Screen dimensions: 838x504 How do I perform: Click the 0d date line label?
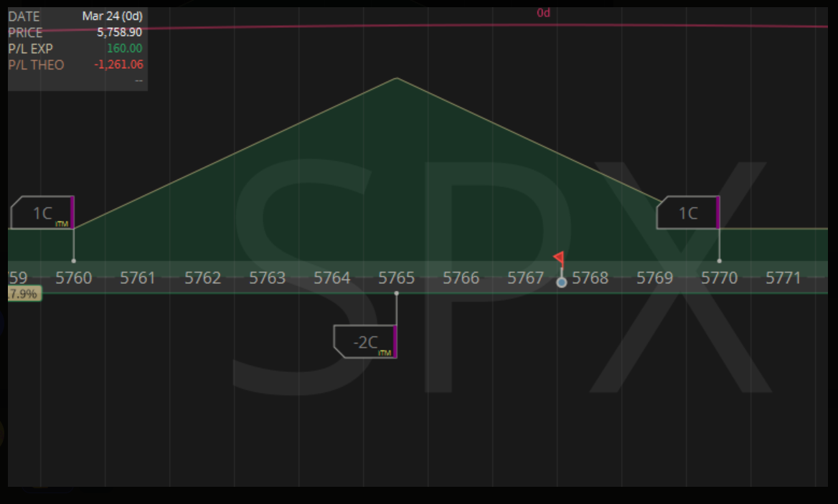click(x=544, y=13)
